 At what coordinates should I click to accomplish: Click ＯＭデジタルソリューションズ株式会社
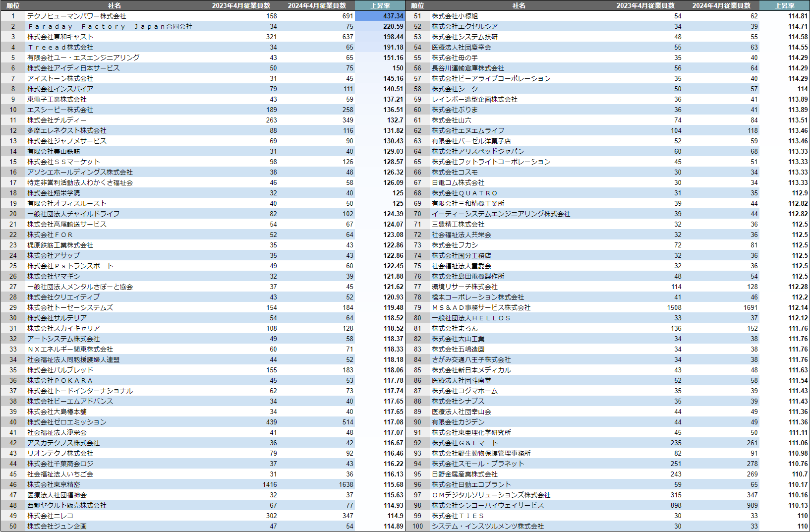(491, 495)
